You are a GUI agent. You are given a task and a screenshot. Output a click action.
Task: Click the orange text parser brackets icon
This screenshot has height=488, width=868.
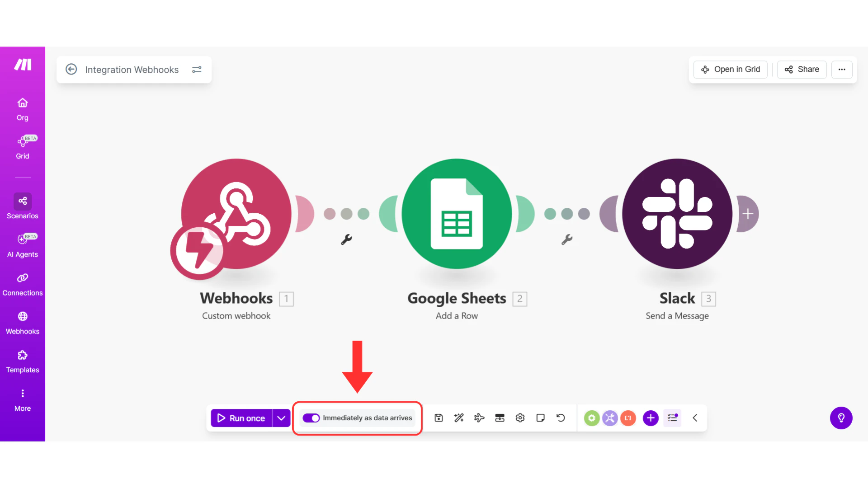(x=628, y=418)
